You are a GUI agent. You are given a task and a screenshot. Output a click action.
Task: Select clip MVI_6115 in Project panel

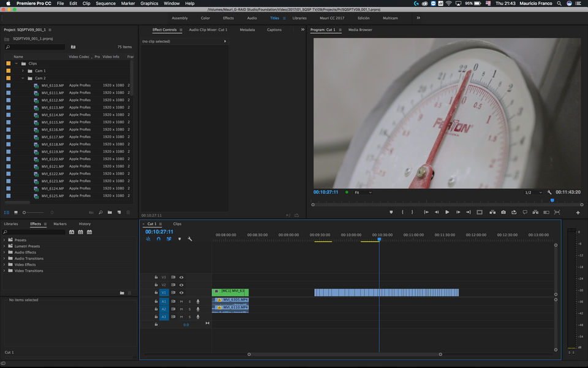(53, 122)
